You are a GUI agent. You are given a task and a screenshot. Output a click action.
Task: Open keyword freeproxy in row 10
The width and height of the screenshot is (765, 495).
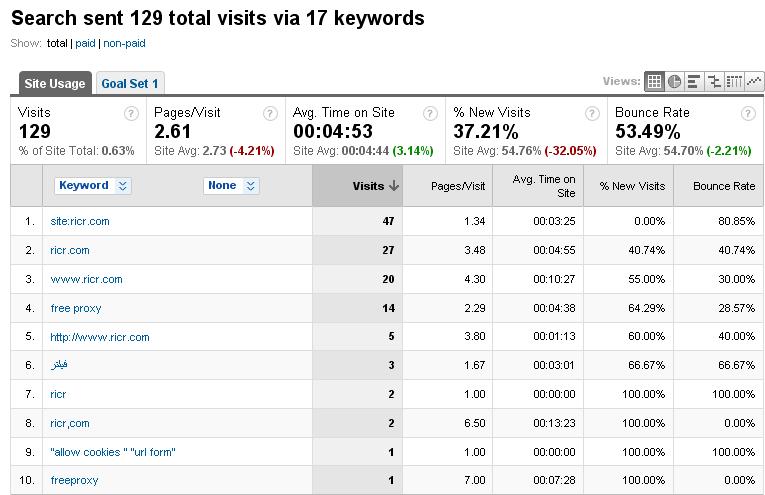coord(74,480)
